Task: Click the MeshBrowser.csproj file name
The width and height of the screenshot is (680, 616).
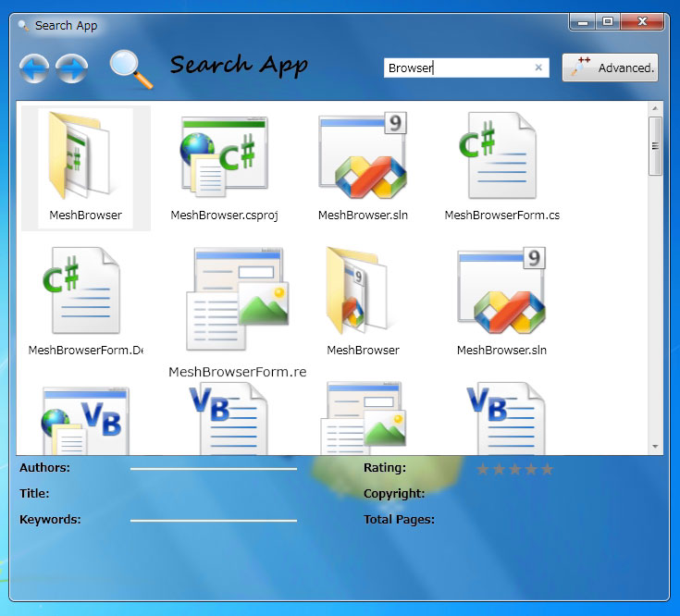Action: [x=224, y=215]
